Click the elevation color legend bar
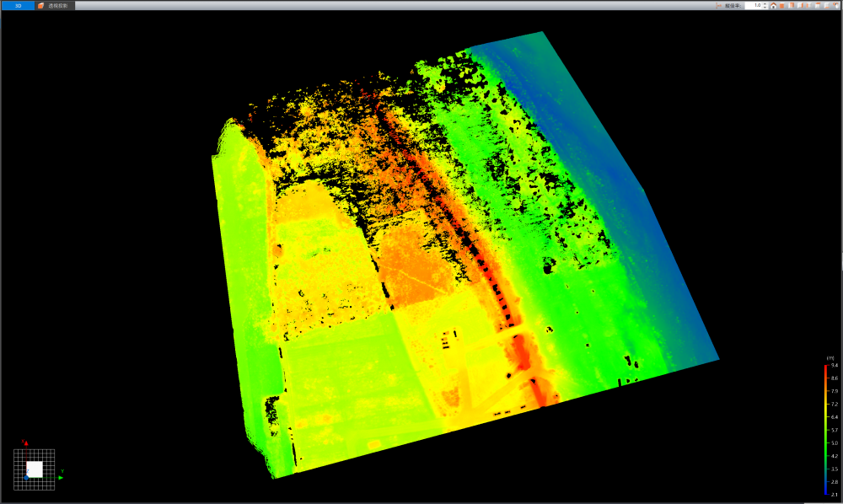Viewport: 843px width, 504px height. pos(826,430)
